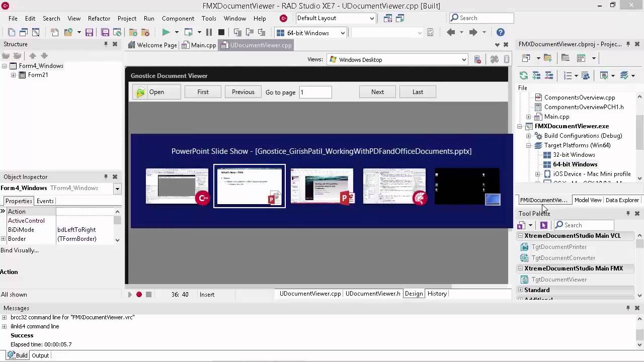Screen dimensions: 644x362
Task: Click the device rotate icon beside Views
Action: [494, 59]
